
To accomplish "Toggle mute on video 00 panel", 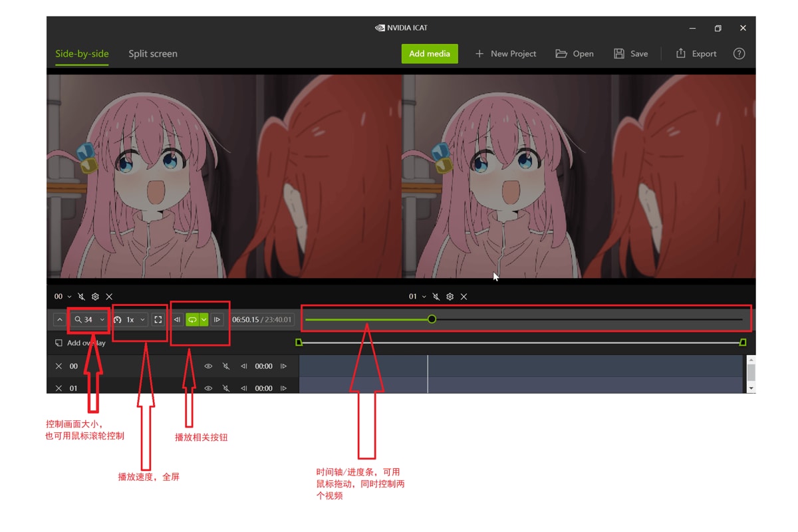I will click(81, 297).
